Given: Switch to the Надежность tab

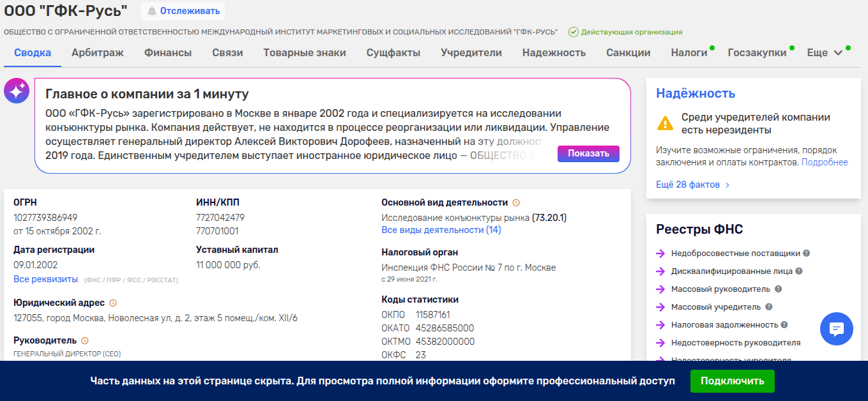Looking at the screenshot, I should point(554,53).
